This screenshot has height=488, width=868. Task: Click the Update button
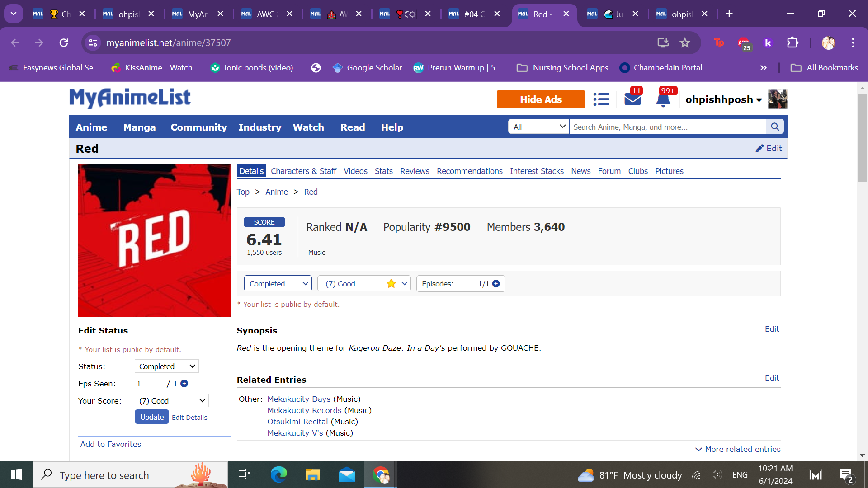(x=151, y=417)
